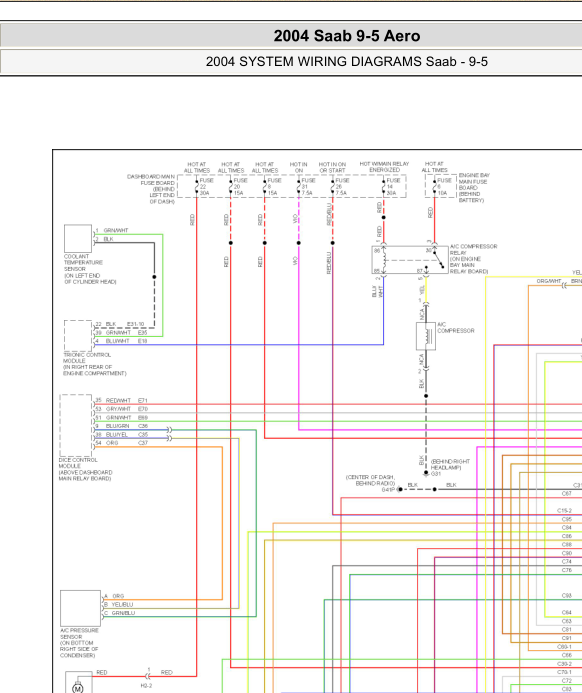Click the "BLU/YEL C35" pin row
Screen dimensions: 582x693
[x=122, y=434]
